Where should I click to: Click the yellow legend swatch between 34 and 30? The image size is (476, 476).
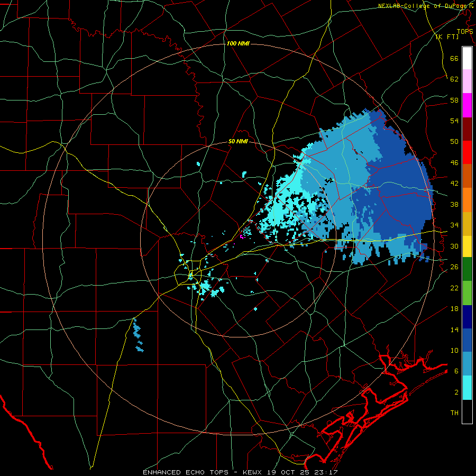467,246
